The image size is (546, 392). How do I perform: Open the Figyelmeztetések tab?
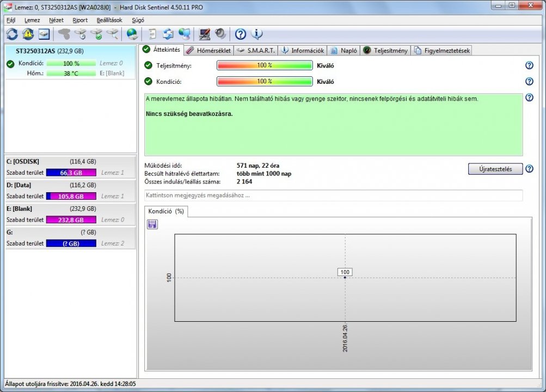(x=441, y=51)
